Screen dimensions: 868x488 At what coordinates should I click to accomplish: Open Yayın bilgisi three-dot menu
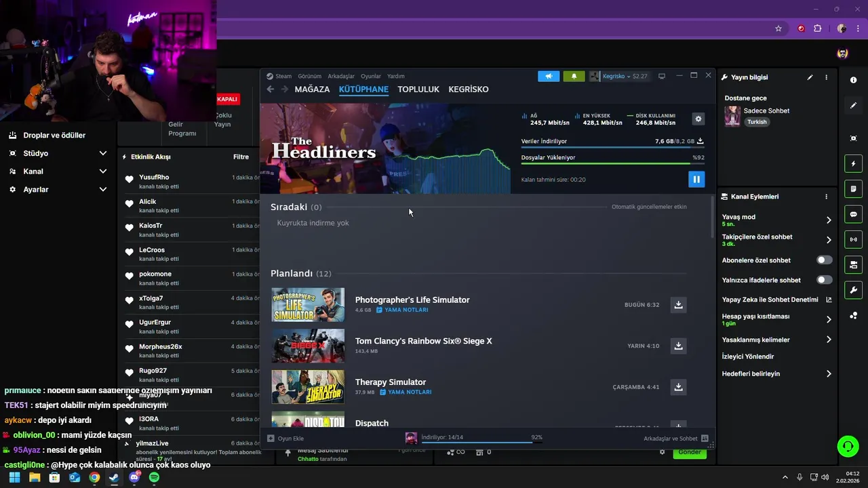tap(826, 77)
